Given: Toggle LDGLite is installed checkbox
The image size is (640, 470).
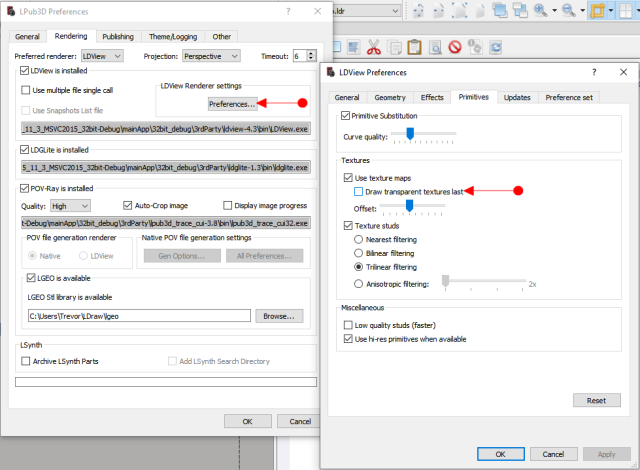Looking at the screenshot, I should coord(24,150).
